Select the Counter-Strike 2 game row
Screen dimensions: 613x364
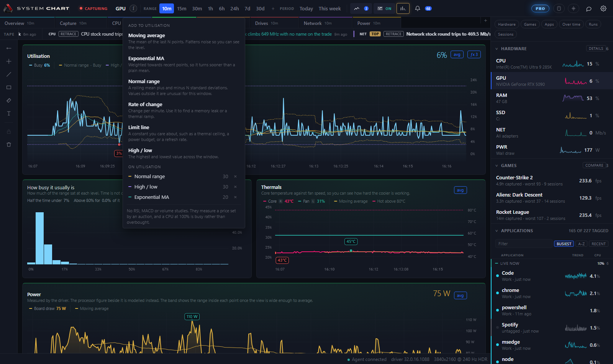click(x=552, y=180)
